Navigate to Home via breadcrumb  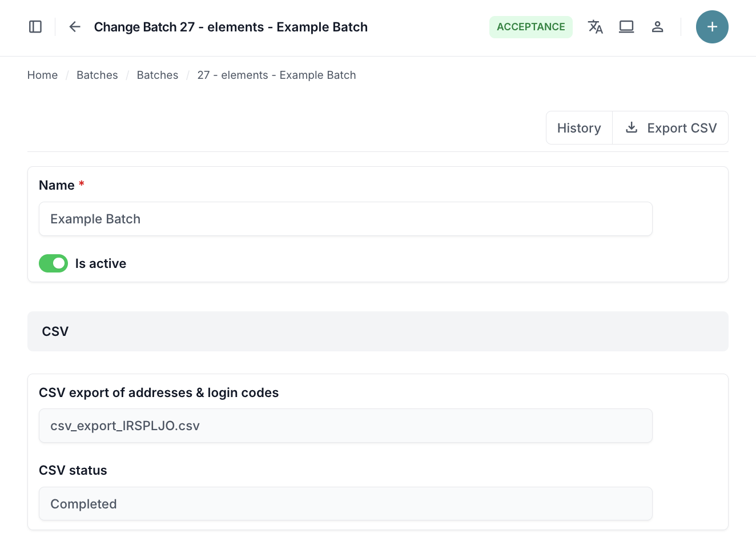(x=42, y=75)
